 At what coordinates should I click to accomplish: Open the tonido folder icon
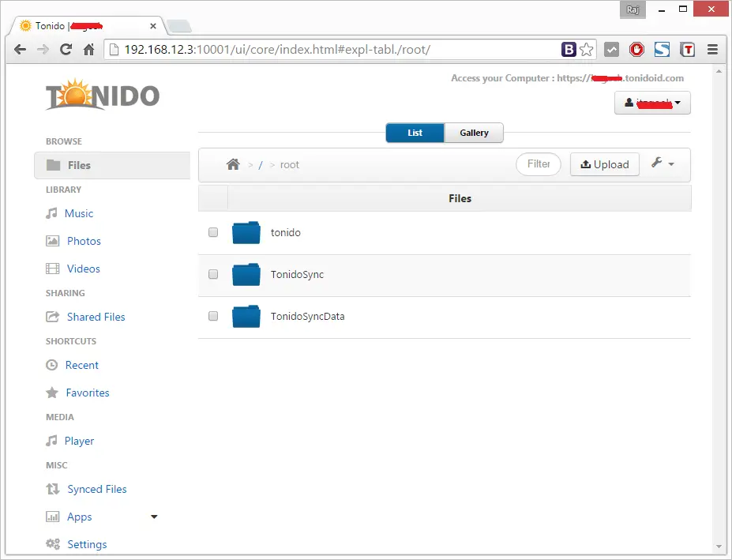point(246,232)
